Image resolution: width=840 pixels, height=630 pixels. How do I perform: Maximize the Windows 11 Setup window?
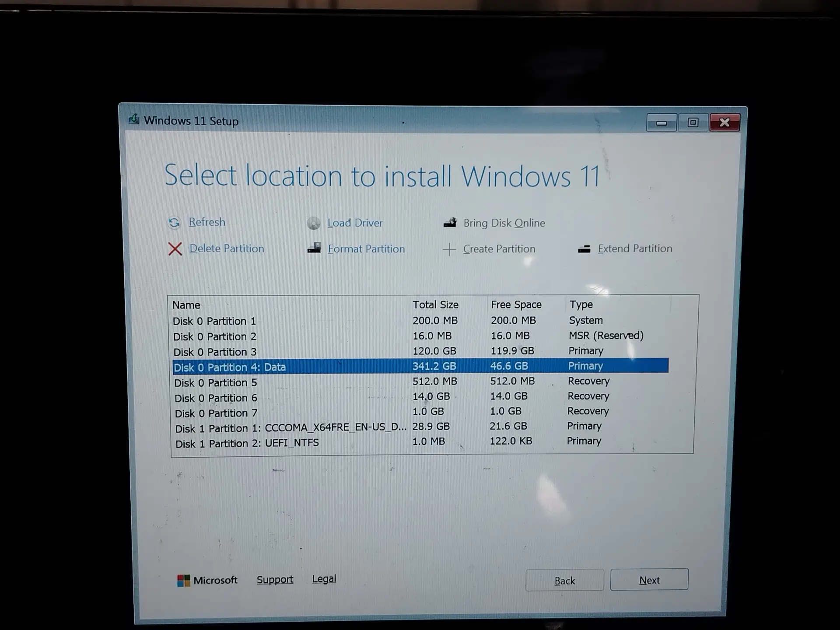tap(693, 122)
